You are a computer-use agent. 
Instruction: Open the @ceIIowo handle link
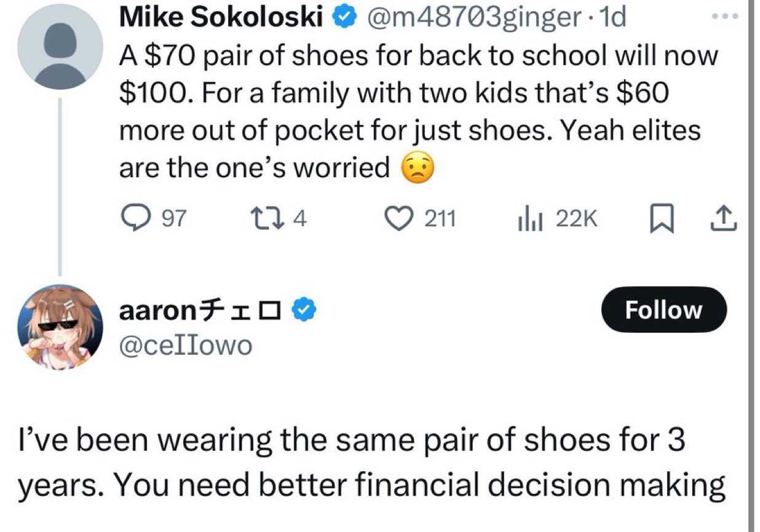[185, 345]
